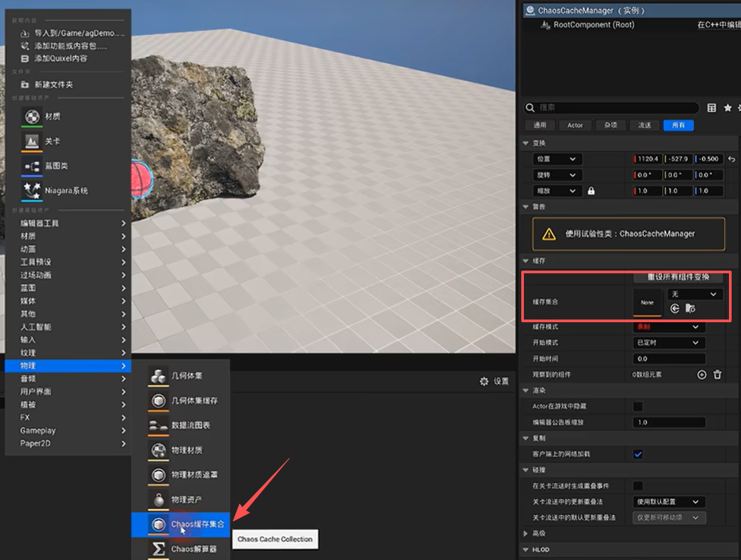This screenshot has height=560, width=741.
Task: Click browse-to-asset icon under 缓存集合
Action: pos(690,308)
